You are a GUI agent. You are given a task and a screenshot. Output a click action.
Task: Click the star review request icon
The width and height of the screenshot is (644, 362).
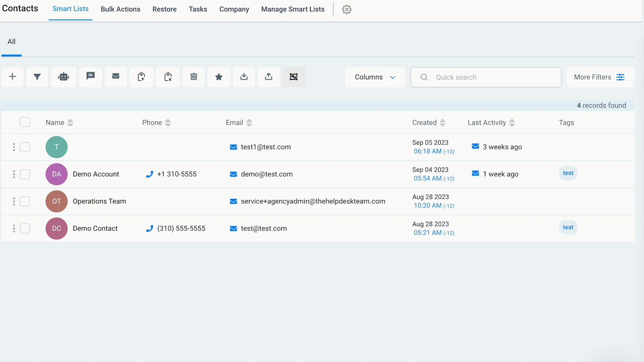[219, 77]
